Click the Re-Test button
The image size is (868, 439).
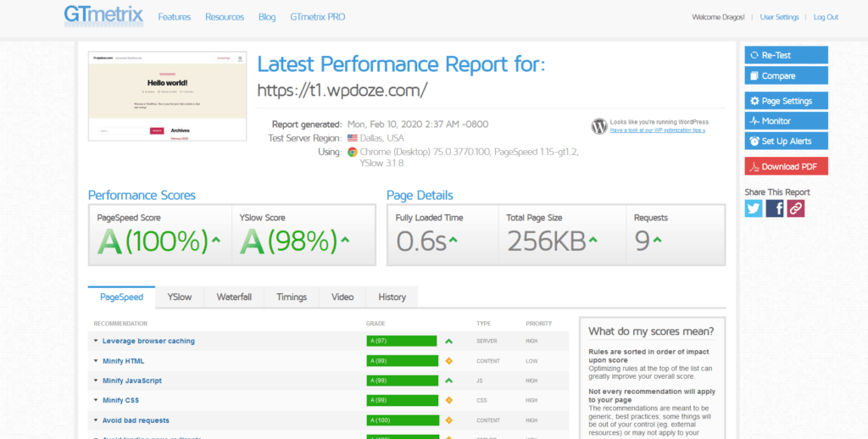click(x=786, y=55)
